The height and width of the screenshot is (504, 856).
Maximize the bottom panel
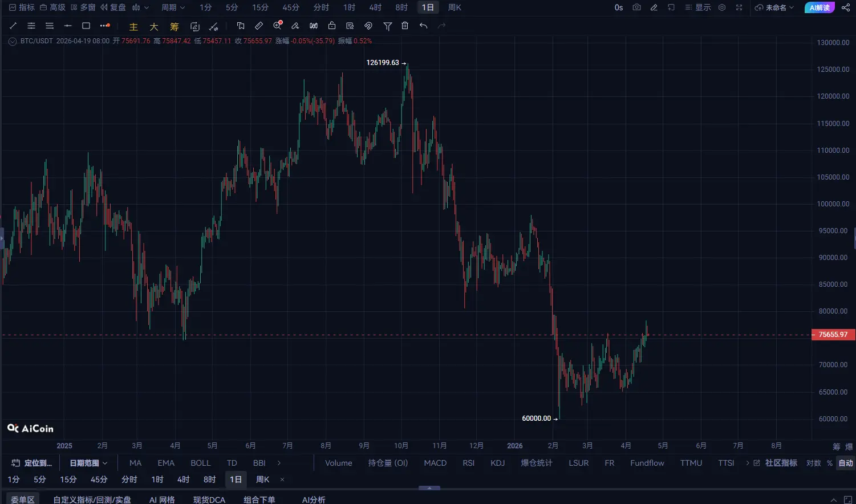848,499
